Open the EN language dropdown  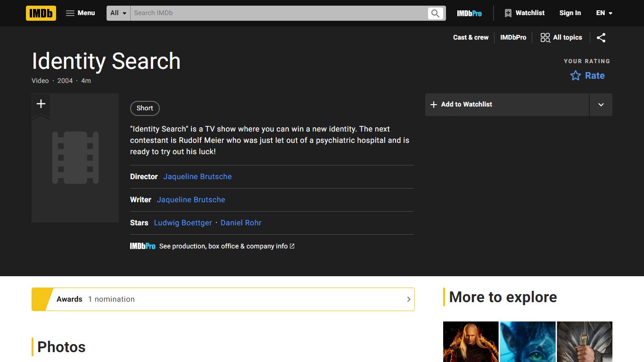[604, 13]
